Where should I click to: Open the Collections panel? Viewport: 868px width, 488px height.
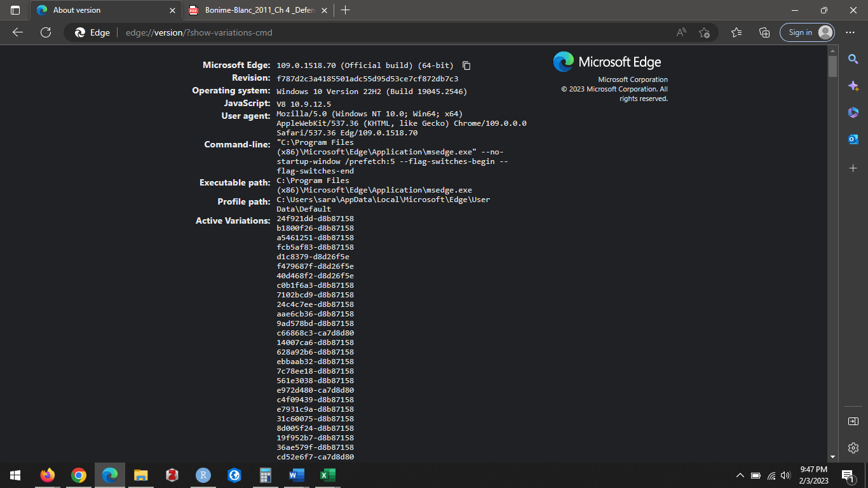(x=764, y=32)
